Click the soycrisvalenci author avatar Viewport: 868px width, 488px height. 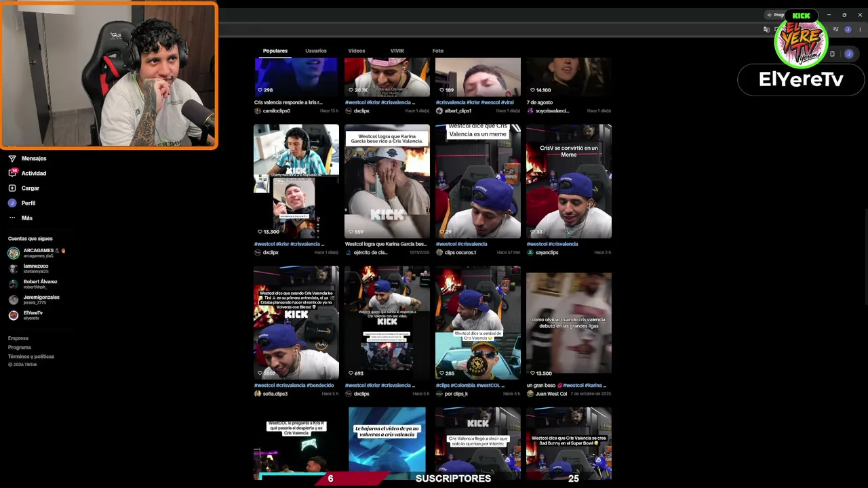click(530, 110)
